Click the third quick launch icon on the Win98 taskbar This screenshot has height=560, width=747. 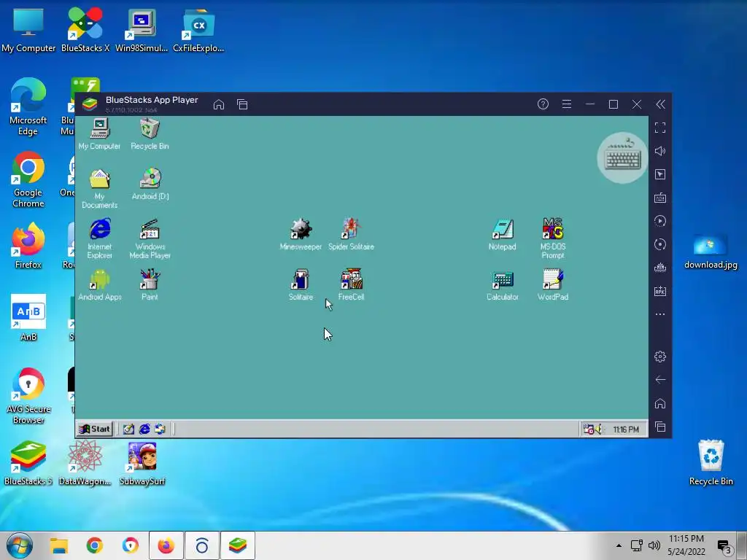click(x=160, y=429)
